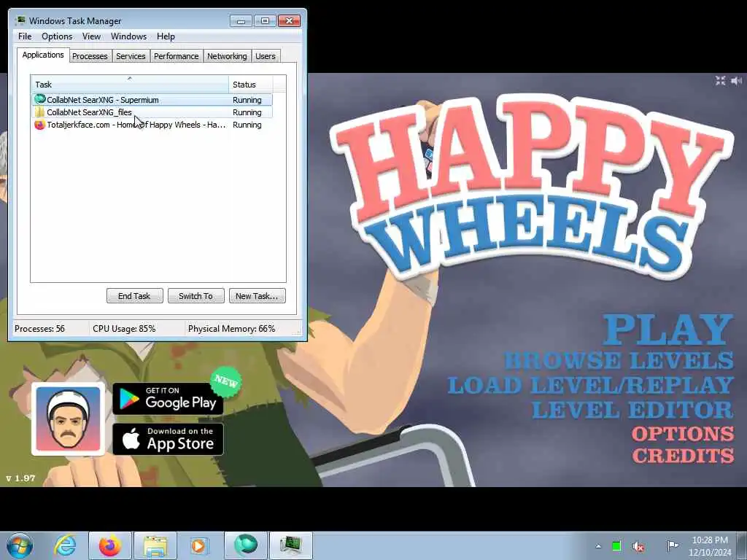Switch to the Networking tab
This screenshot has height=560, width=747.
tap(227, 56)
